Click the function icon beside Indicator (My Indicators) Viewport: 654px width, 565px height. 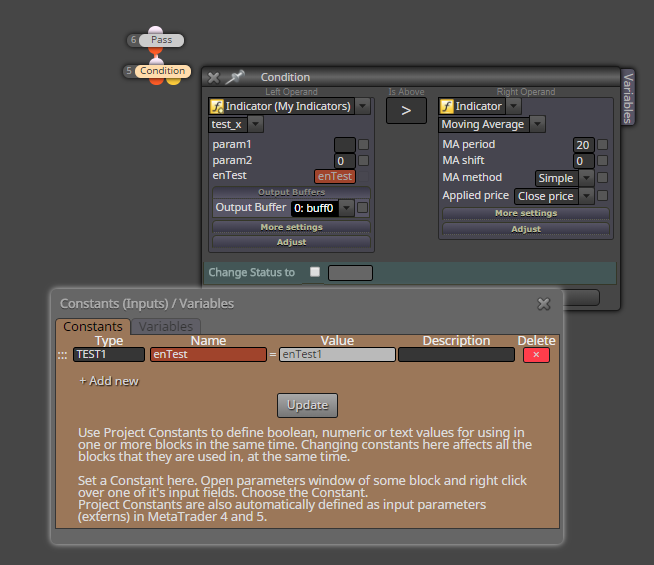point(216,106)
